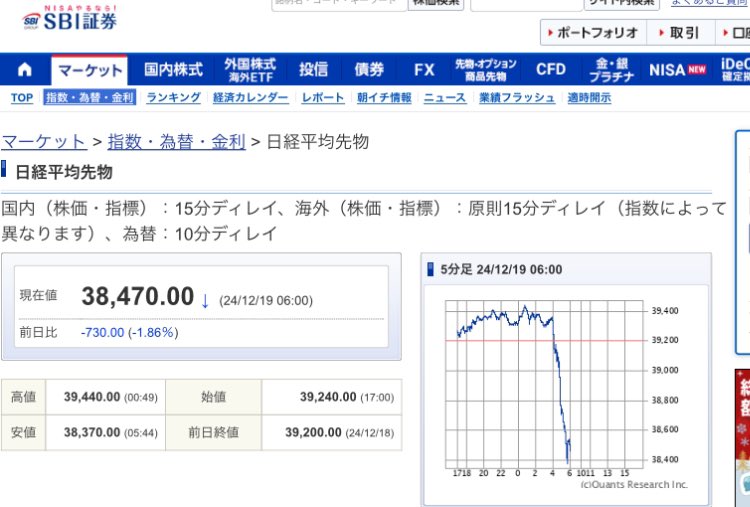Open the 外国株式 海外ETF tab
750x507 pixels.
pos(250,70)
